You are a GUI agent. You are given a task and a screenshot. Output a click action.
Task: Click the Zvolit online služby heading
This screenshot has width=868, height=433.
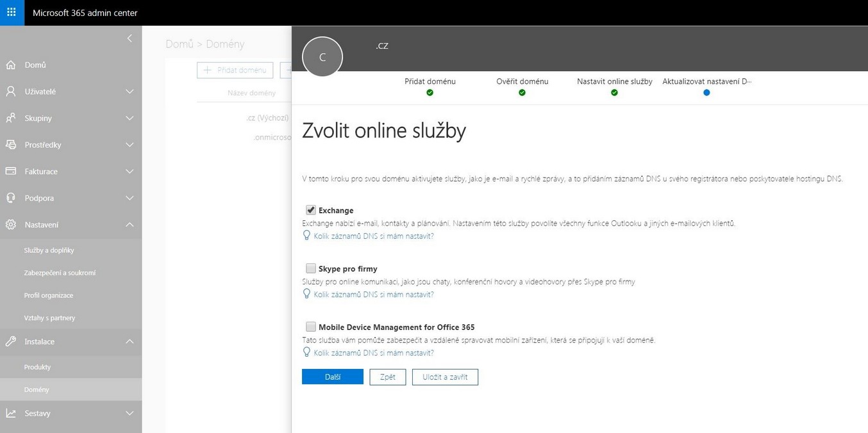tap(384, 131)
